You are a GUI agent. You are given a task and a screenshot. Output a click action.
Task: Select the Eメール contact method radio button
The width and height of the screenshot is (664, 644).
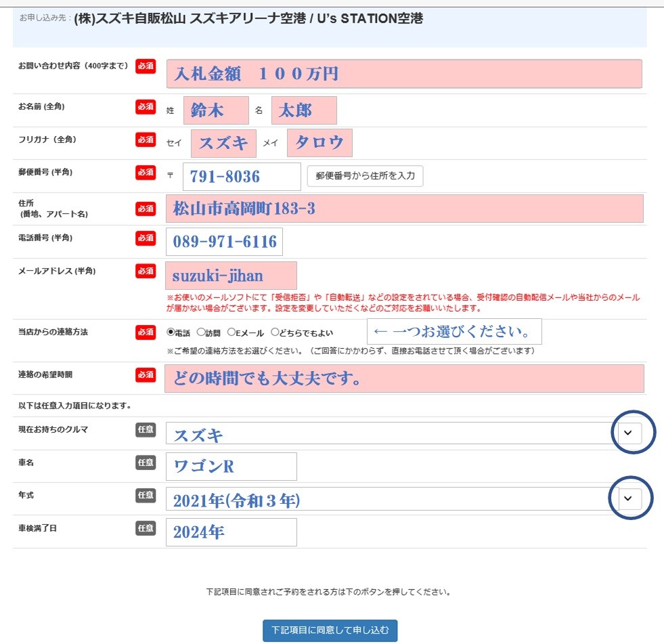[231, 332]
